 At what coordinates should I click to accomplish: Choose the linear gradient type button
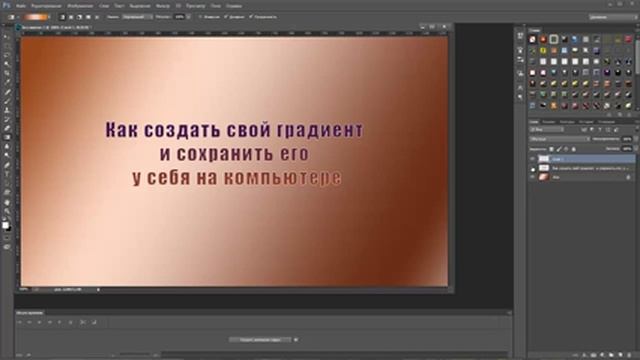[x=63, y=17]
